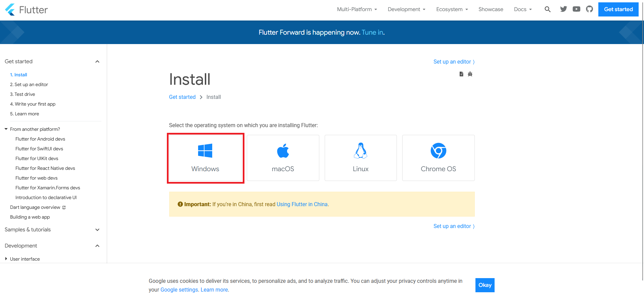Open Introduction to declarative UI
Image resolution: width=644 pixels, height=302 pixels.
pyautogui.click(x=46, y=197)
